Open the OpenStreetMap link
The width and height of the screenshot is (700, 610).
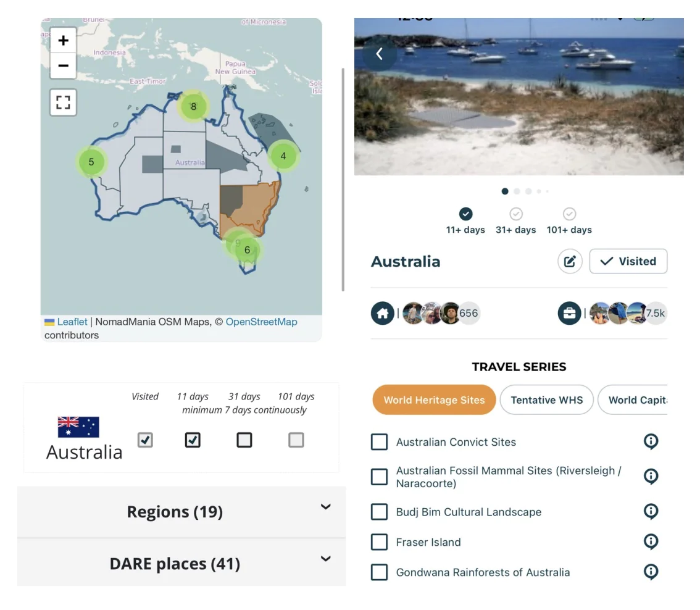coord(261,322)
